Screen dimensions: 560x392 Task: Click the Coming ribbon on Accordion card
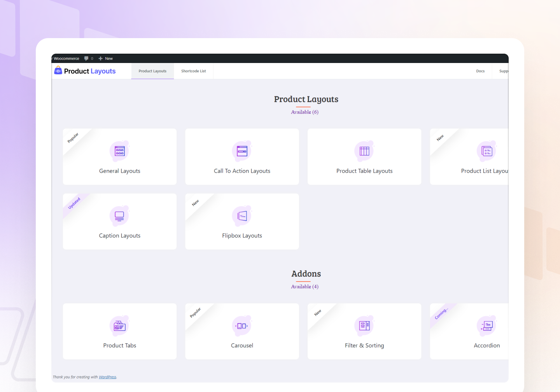(441, 313)
